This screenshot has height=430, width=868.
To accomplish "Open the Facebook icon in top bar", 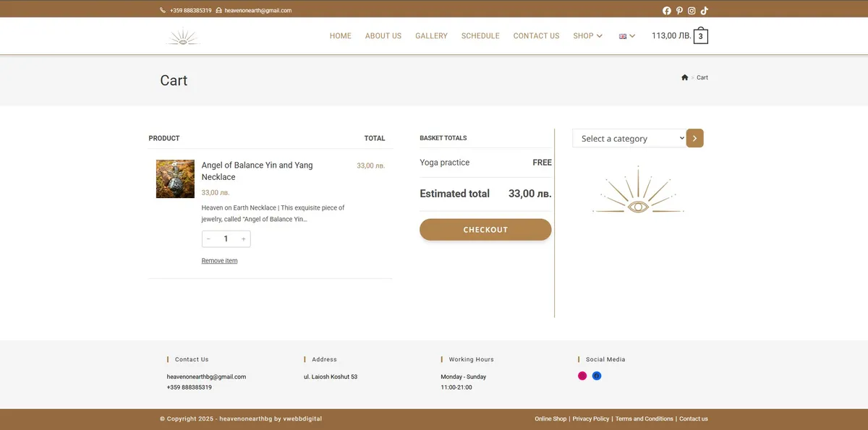I will pos(667,11).
